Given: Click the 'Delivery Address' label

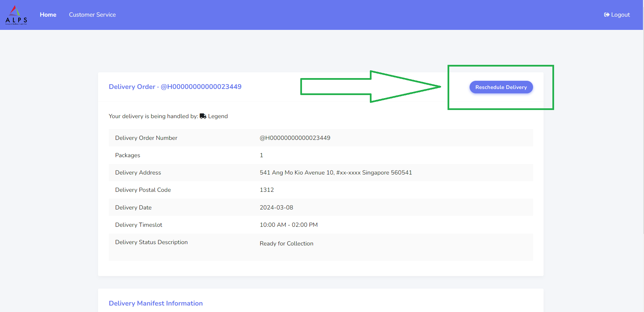Looking at the screenshot, I should pyautogui.click(x=138, y=172).
